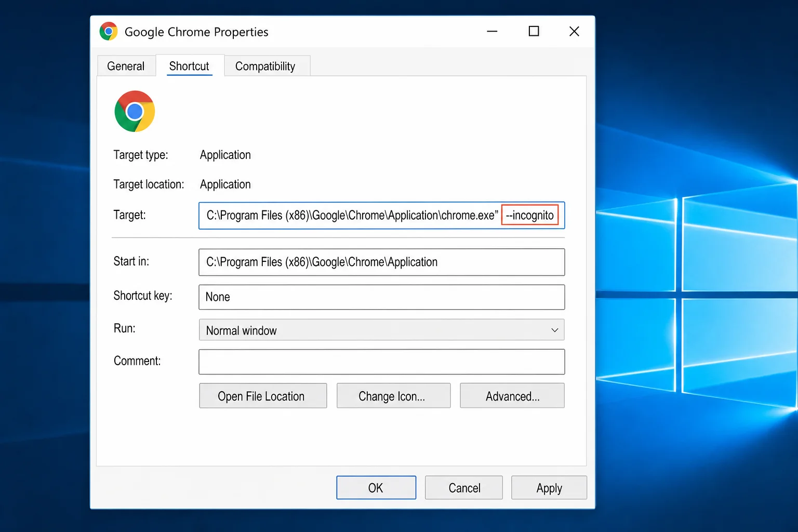Viewport: 798px width, 532px height.
Task: Minimize the Google Chrome Properties window
Action: (x=492, y=32)
